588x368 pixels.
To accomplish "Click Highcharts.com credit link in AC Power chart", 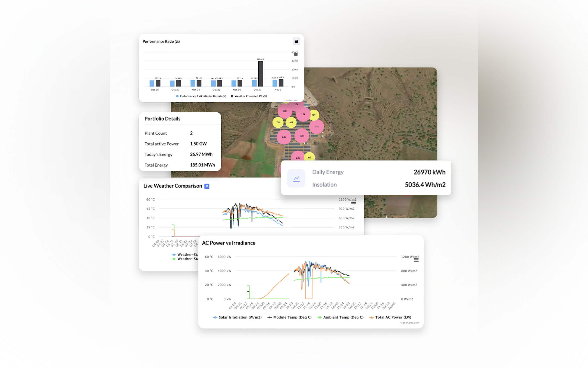I will (409, 323).
